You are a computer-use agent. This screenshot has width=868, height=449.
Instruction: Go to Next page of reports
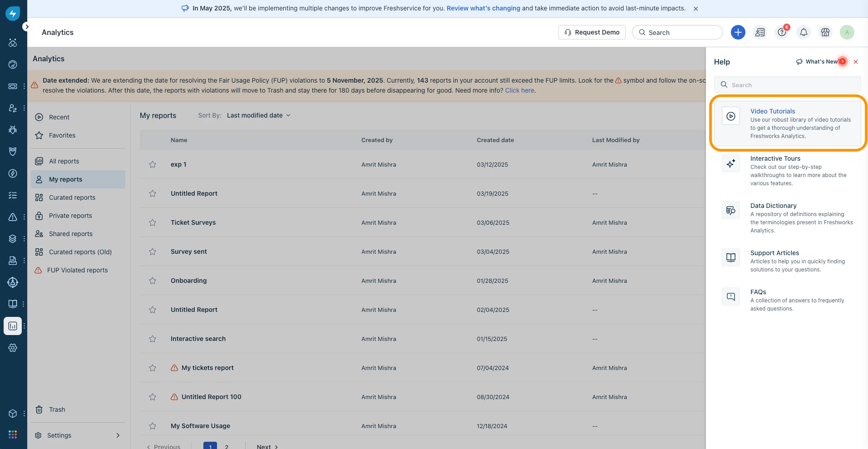(267, 447)
